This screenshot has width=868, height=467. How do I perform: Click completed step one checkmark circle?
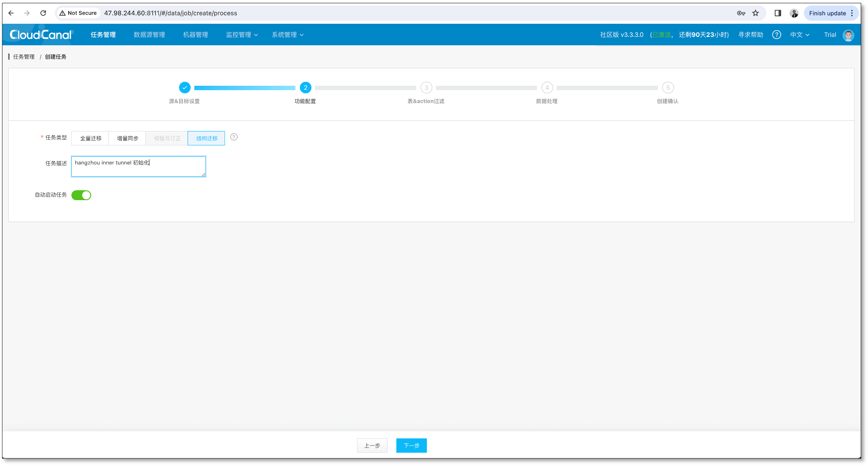point(184,88)
